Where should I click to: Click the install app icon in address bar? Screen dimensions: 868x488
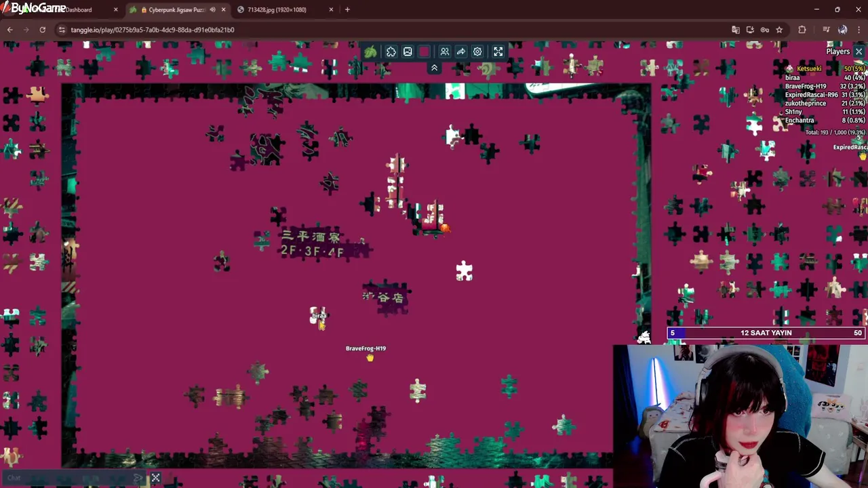point(750,30)
